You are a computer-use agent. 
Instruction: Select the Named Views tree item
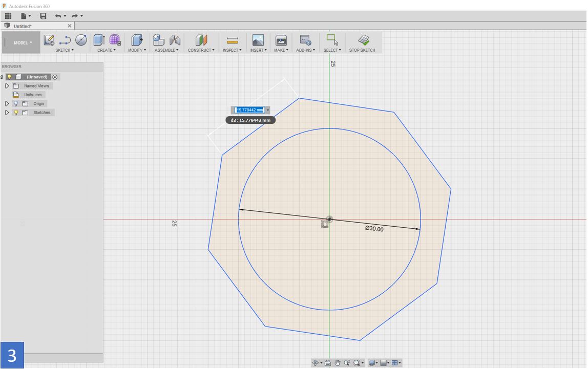tap(36, 86)
